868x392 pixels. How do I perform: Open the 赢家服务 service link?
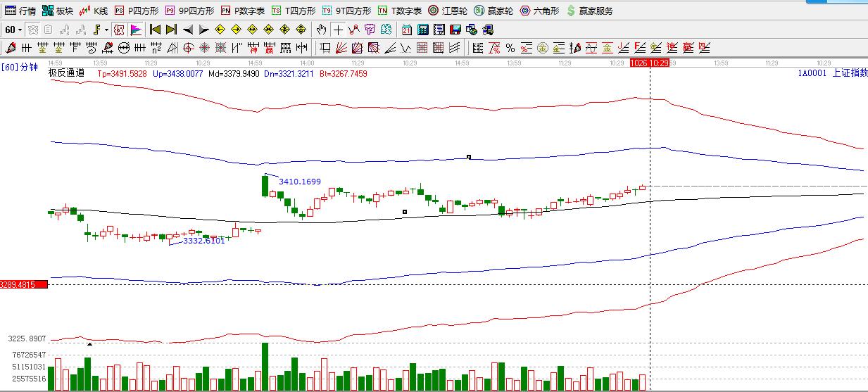click(x=589, y=11)
